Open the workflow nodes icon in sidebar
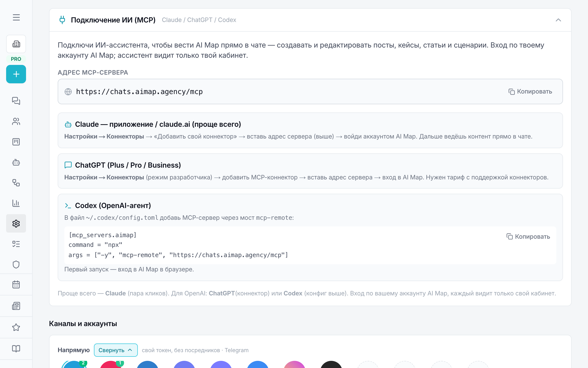Viewport: 588px width, 368px height. pyautogui.click(x=16, y=183)
